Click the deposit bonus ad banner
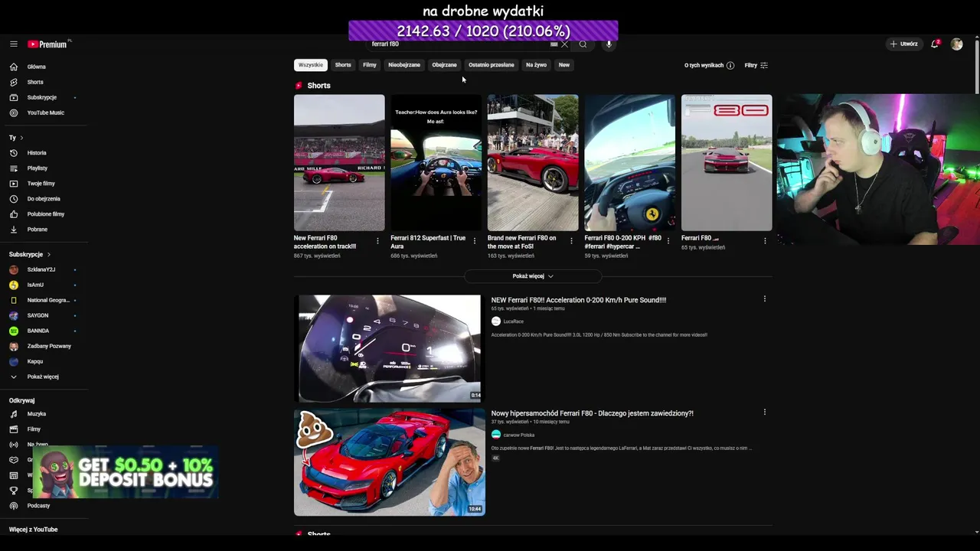Screen dimensions: 980x551 click(x=126, y=473)
